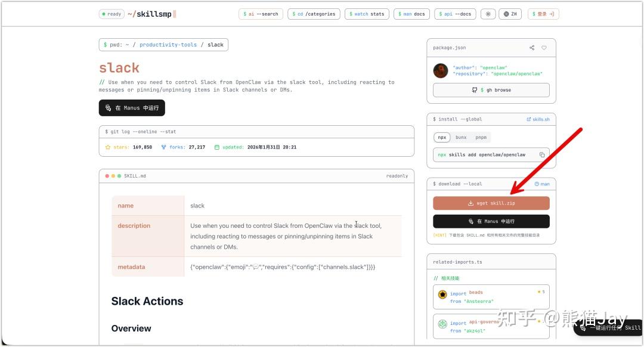The image size is (644, 347).
Task: Navigate to productivity-tools breadcrumb
Action: pyautogui.click(x=168, y=45)
